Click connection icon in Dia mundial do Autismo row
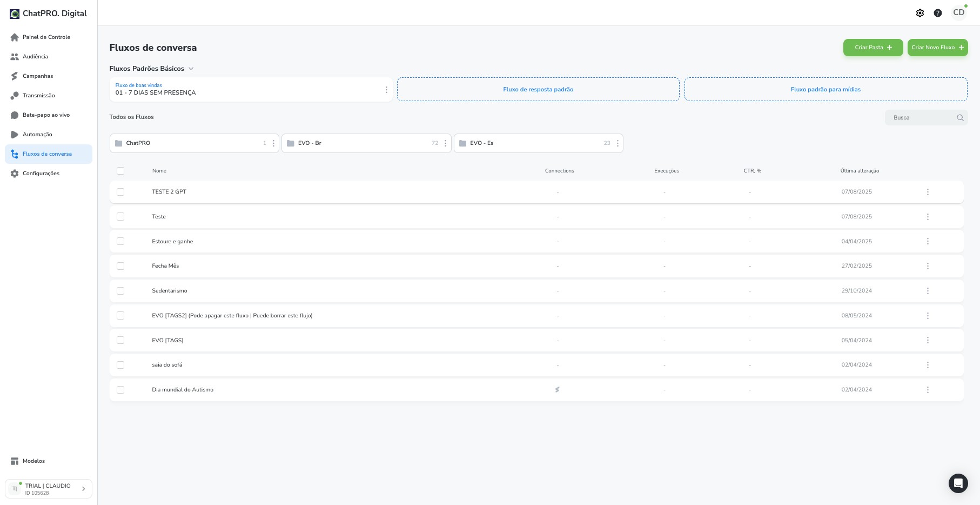This screenshot has width=980, height=505. [x=558, y=390]
